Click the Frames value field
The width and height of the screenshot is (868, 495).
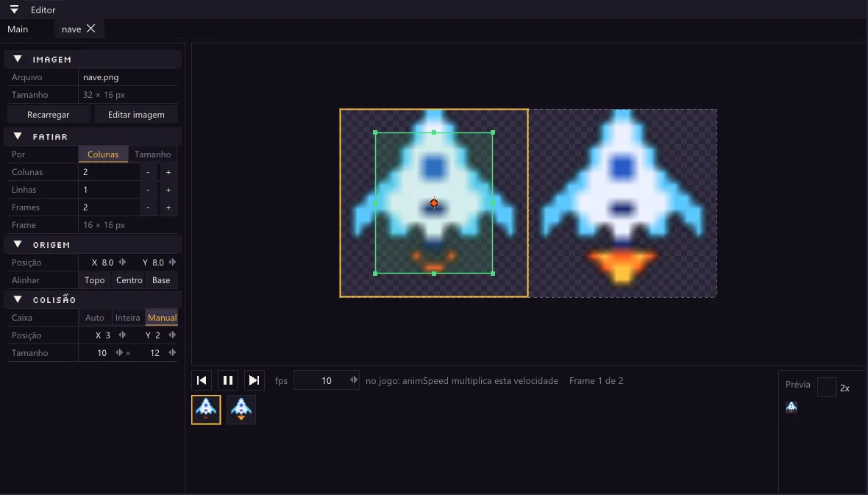click(x=109, y=207)
